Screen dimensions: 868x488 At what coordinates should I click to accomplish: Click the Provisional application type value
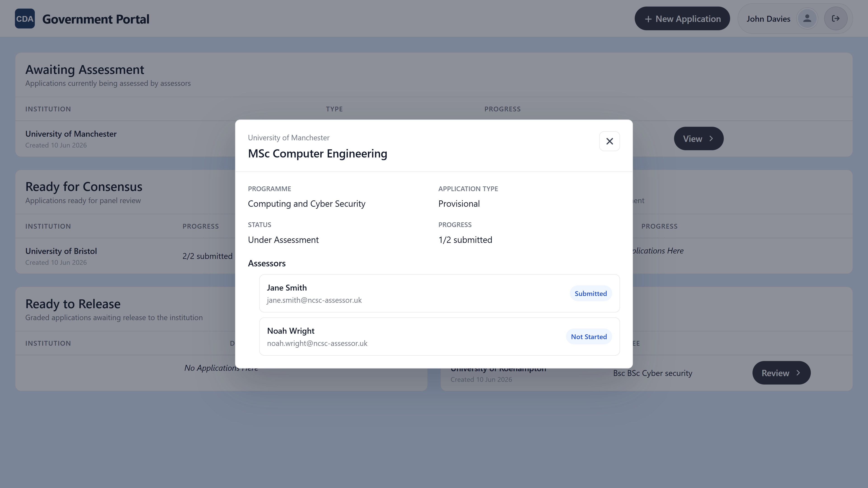(459, 204)
